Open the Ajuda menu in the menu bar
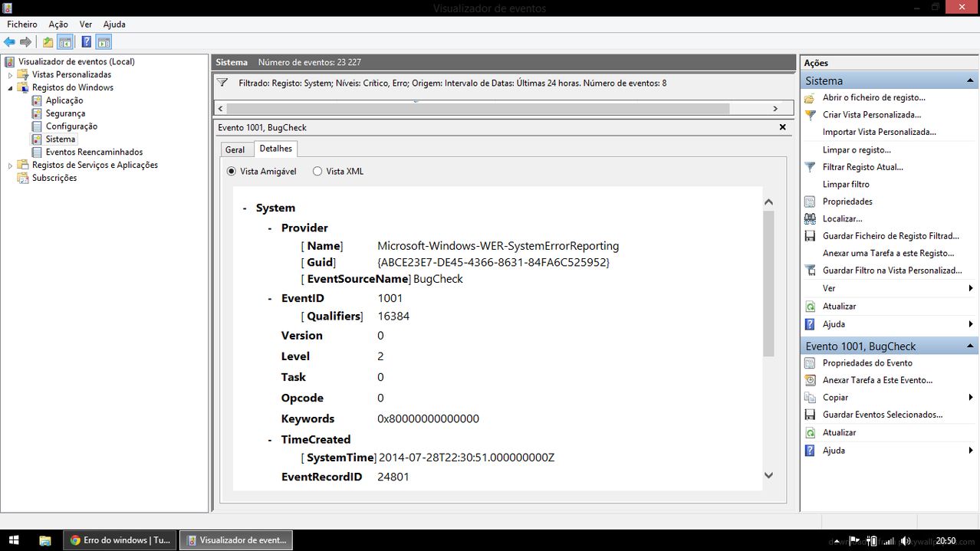980x551 pixels. coord(114,25)
